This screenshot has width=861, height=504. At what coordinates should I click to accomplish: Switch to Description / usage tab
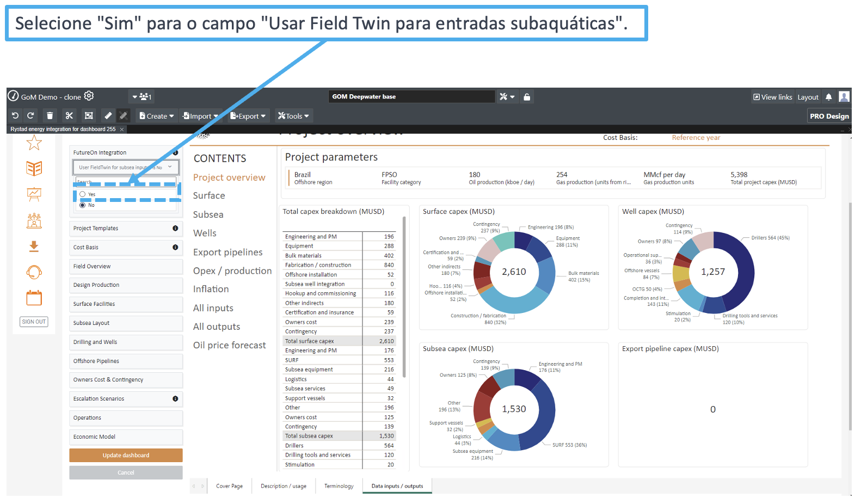click(284, 486)
